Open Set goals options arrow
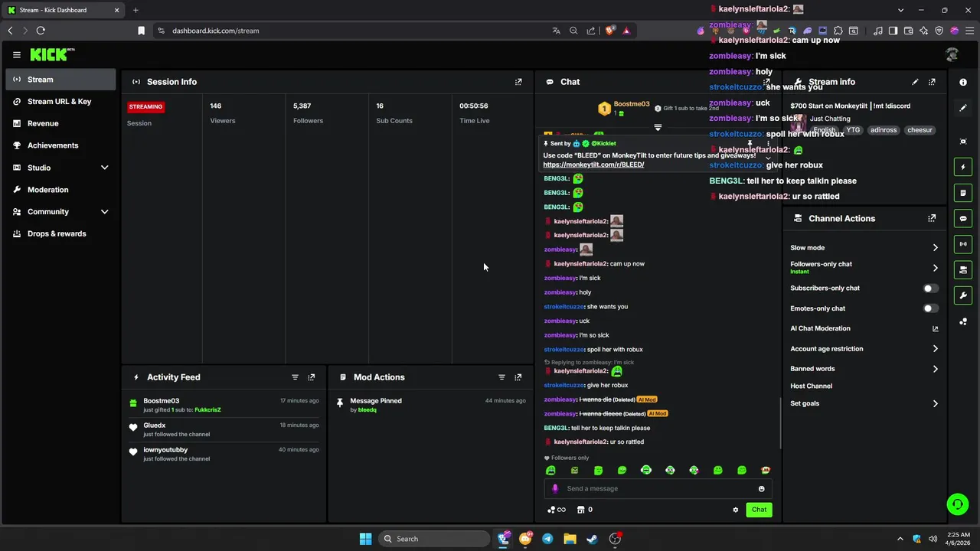 [x=935, y=404]
